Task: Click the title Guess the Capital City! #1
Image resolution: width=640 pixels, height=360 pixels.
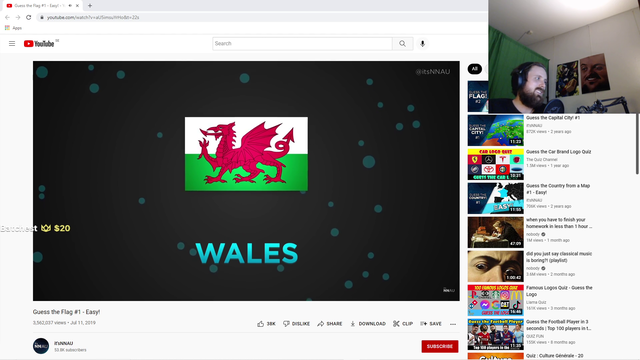Action: point(553,118)
